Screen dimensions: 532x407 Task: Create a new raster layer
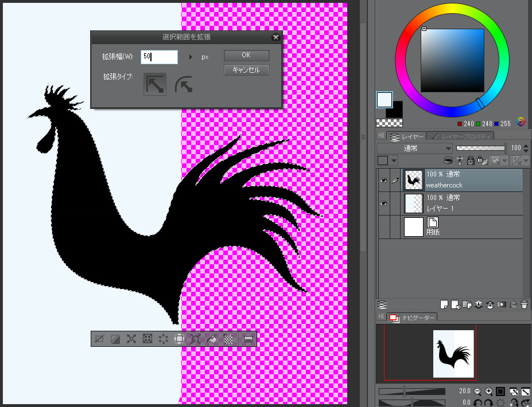(x=444, y=304)
